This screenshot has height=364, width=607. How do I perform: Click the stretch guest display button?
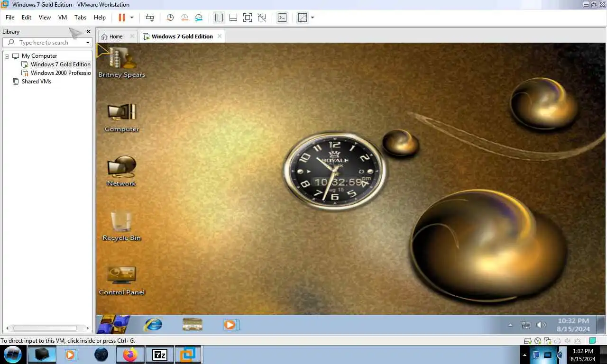point(302,18)
